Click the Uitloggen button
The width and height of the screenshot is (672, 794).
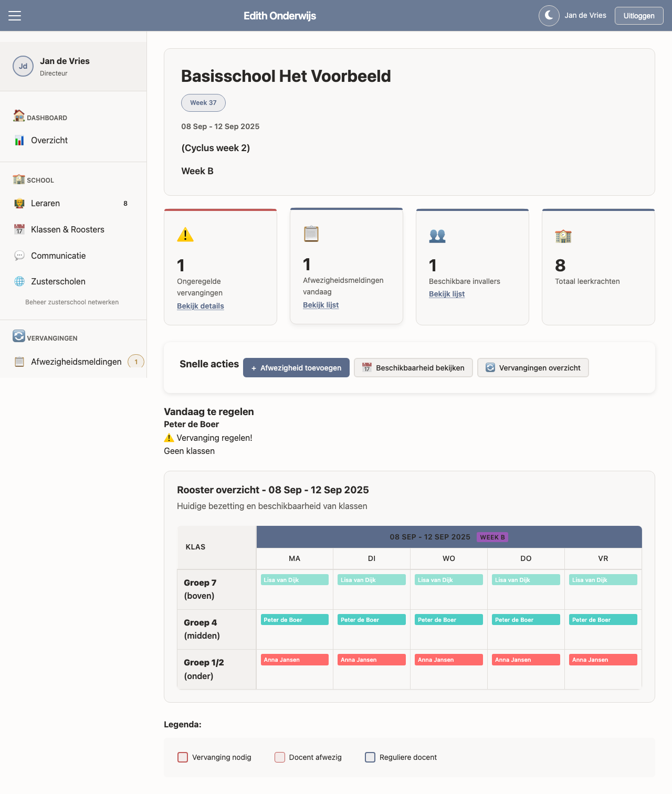[x=639, y=16]
